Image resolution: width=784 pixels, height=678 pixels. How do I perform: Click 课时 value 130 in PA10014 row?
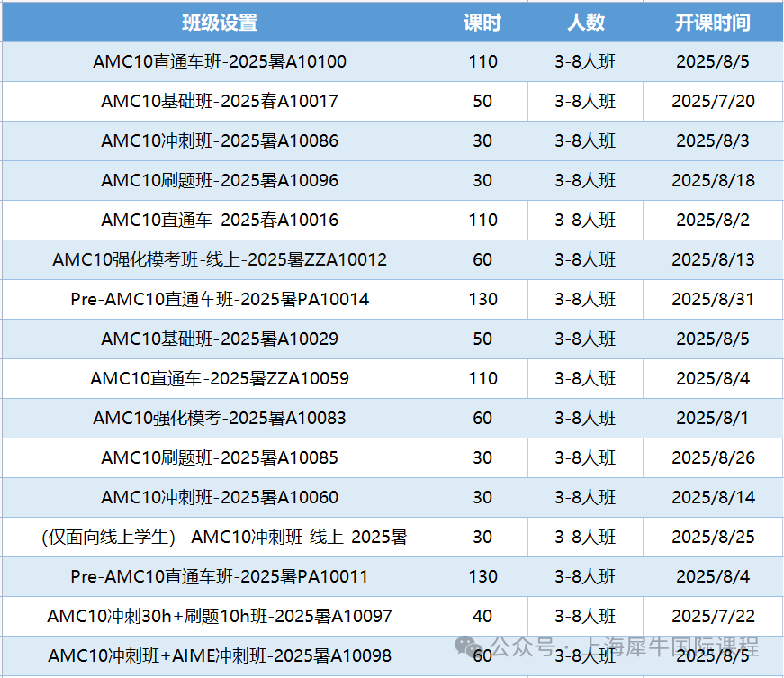(482, 299)
